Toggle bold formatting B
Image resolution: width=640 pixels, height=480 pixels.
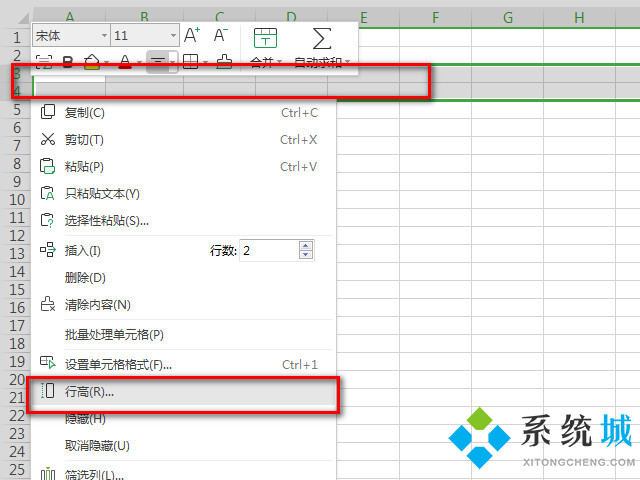(68, 62)
